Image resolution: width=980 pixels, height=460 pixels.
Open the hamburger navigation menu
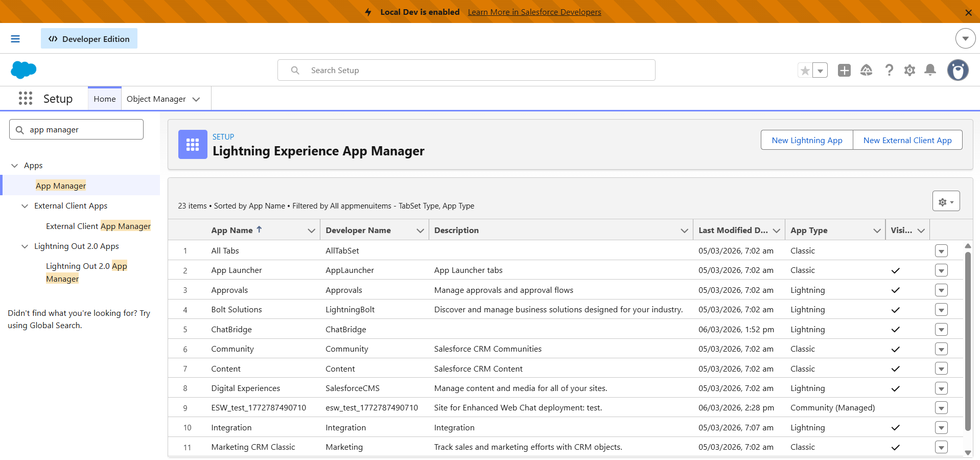[x=15, y=39]
